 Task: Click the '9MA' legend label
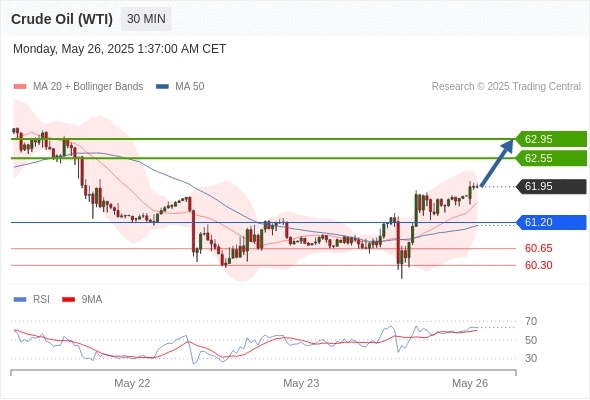pyautogui.click(x=92, y=300)
